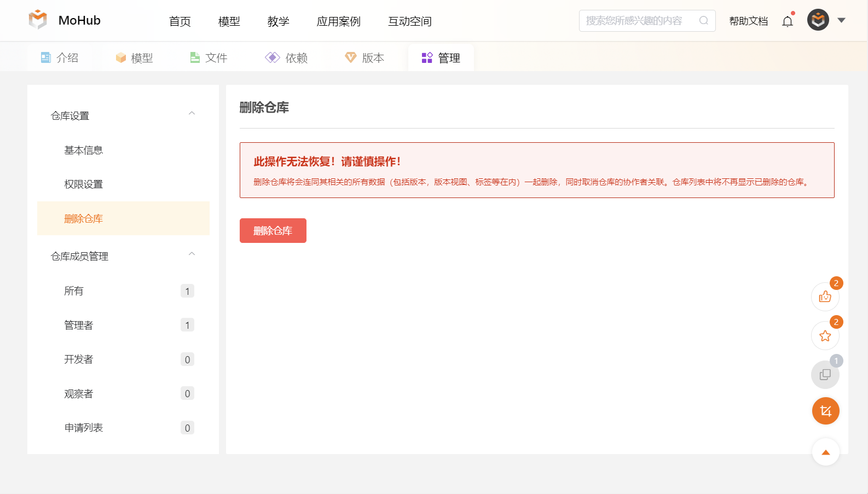Click the user avatar icon
Screen dimensions: 868x494
tap(818, 20)
